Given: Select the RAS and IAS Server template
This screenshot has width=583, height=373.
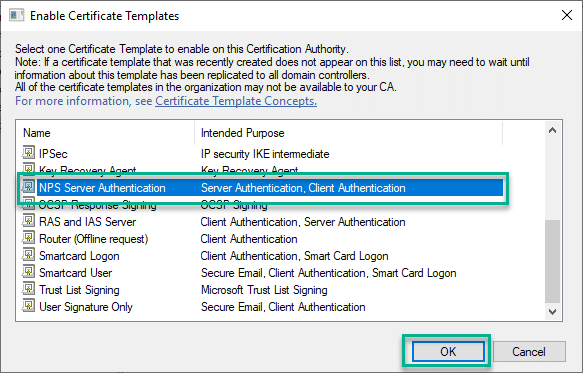Looking at the screenshot, I should point(87,222).
